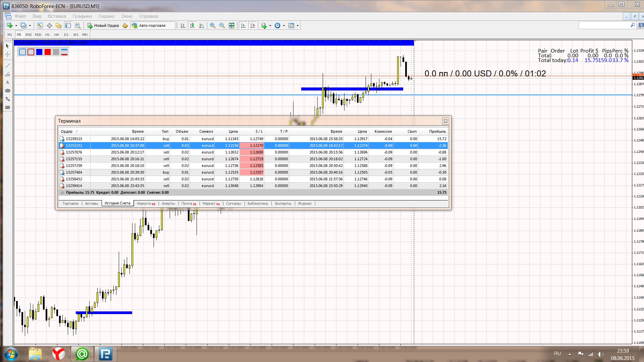Select order 13257259 row in history
Image resolution: width=644 pixels, height=362 pixels.
click(74, 166)
